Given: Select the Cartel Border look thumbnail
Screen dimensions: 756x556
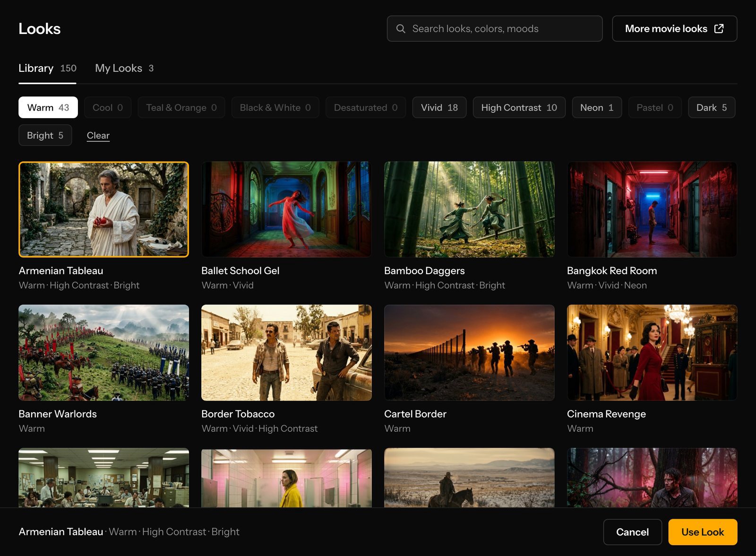Looking at the screenshot, I should [469, 353].
